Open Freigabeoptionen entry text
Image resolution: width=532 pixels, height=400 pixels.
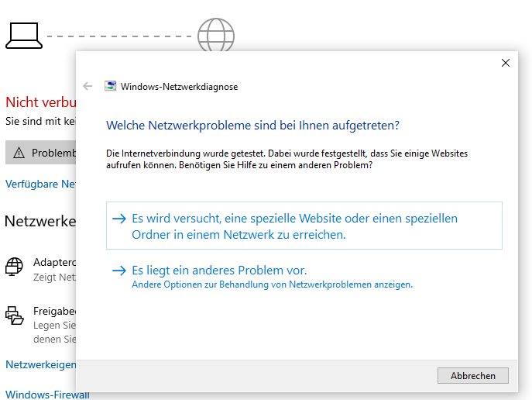coord(55,311)
